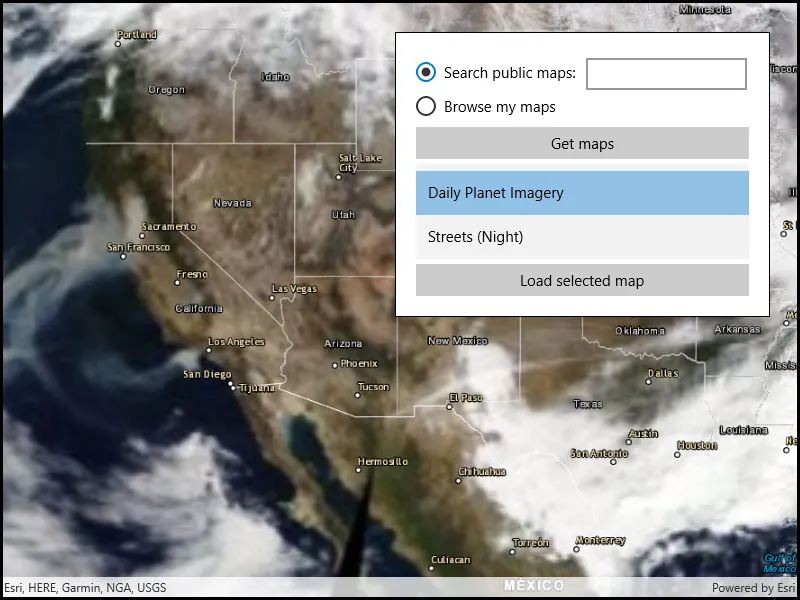This screenshot has width=800, height=600.
Task: Select the Browse my maps radio button
Action: (426, 107)
